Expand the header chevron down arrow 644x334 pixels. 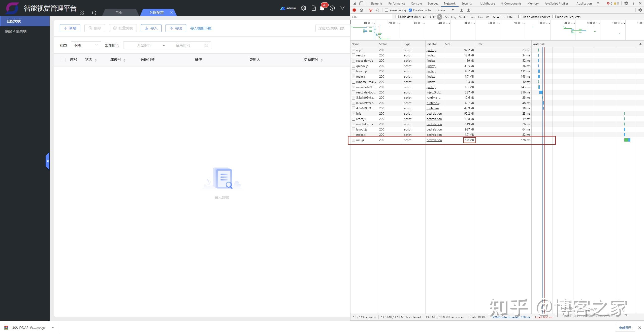pyautogui.click(x=342, y=8)
